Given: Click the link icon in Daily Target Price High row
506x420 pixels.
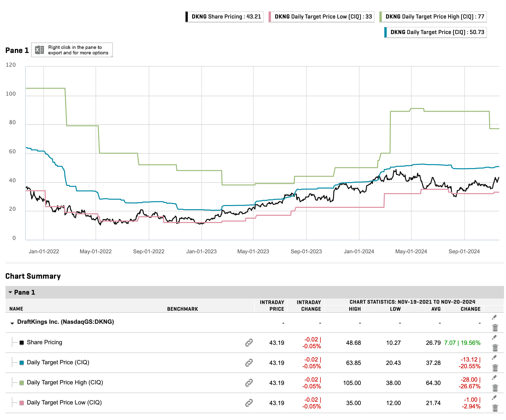Looking at the screenshot, I should [249, 383].
